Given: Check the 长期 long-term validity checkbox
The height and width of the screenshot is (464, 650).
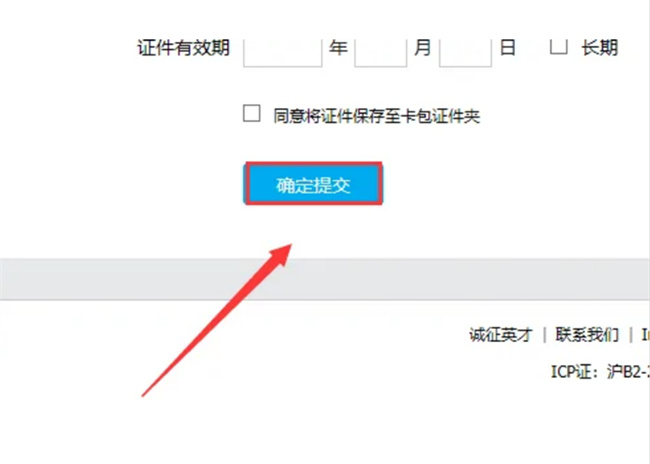Looking at the screenshot, I should click(558, 46).
